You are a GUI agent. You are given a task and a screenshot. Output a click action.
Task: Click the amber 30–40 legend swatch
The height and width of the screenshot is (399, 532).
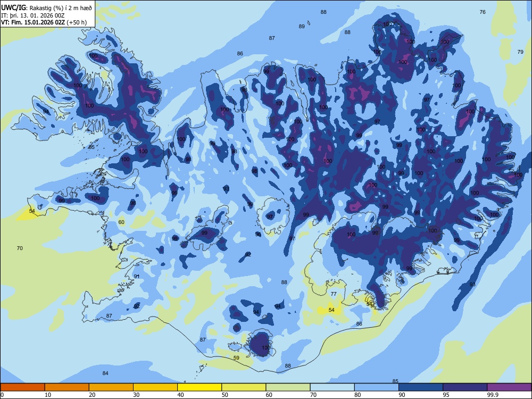tap(155, 387)
